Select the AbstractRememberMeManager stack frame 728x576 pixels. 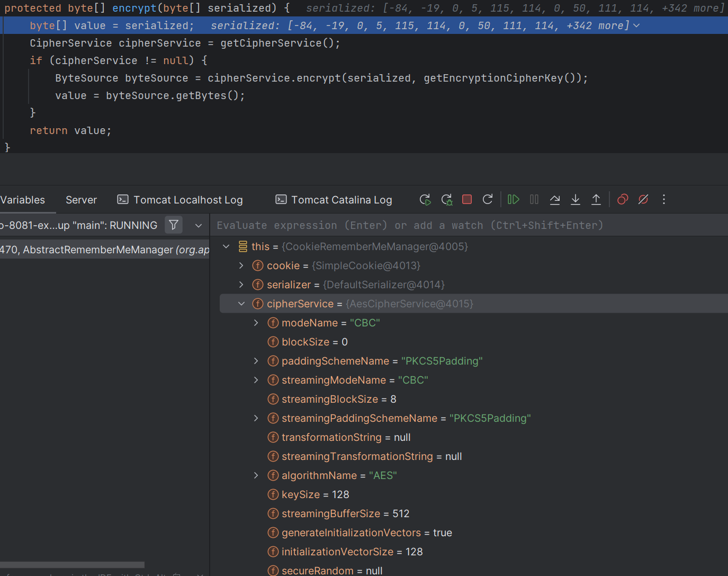(105, 250)
